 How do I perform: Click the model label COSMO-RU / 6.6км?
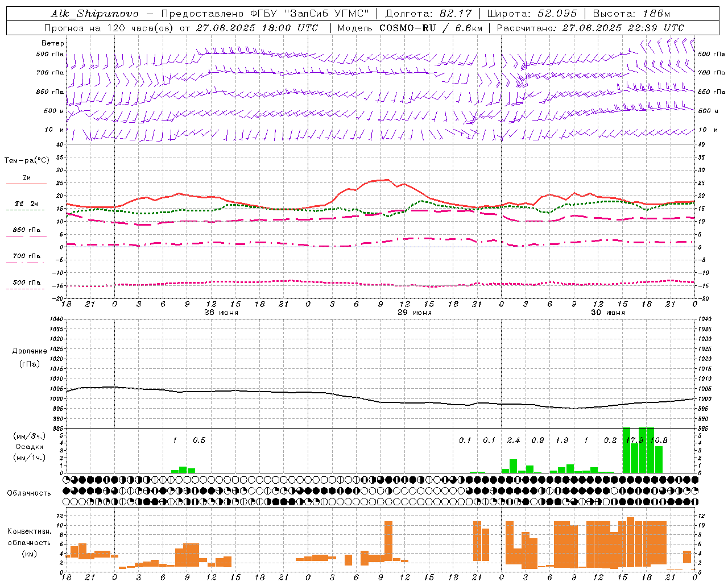click(x=431, y=28)
